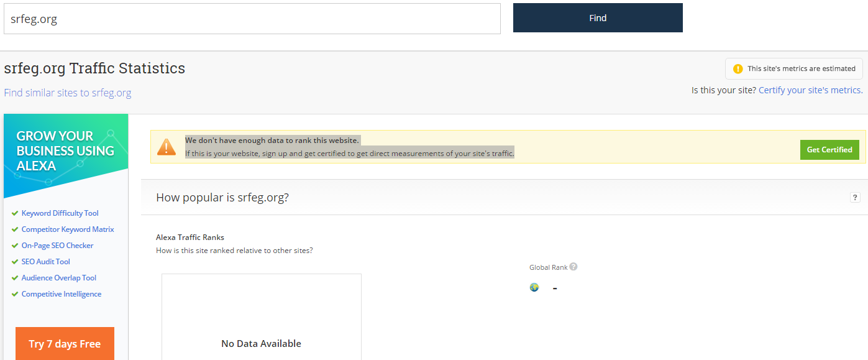Open Certify your site's metrics link

(x=810, y=90)
